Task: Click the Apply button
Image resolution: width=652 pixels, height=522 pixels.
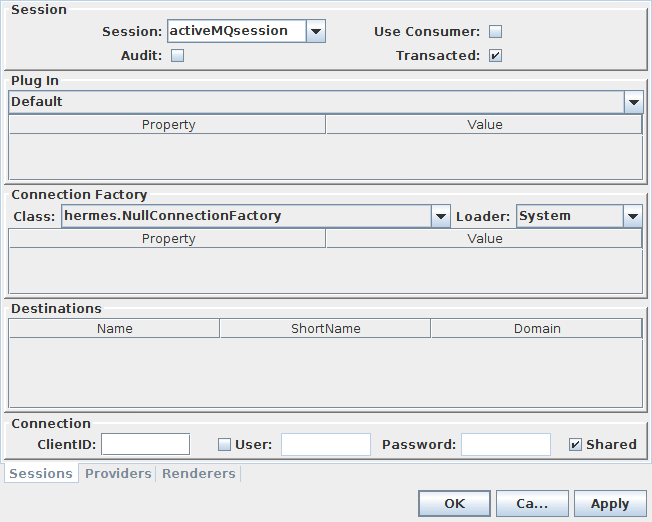Action: (609, 504)
